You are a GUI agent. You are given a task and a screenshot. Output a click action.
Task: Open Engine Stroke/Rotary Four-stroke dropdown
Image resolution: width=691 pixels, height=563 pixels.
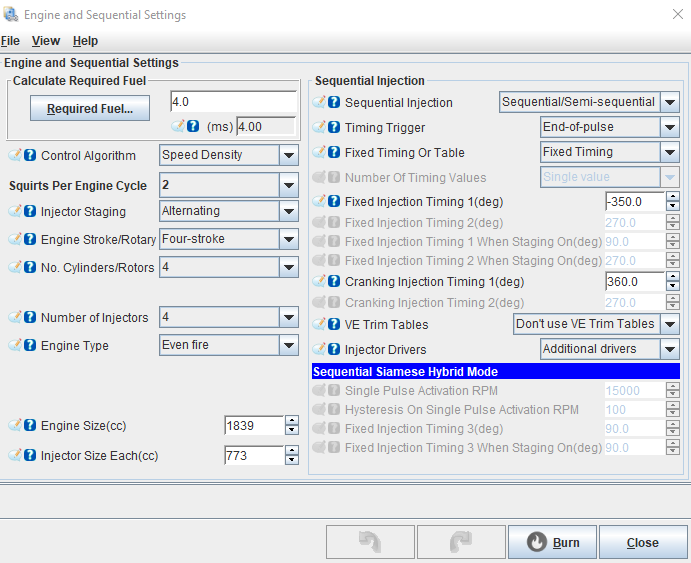coord(229,239)
